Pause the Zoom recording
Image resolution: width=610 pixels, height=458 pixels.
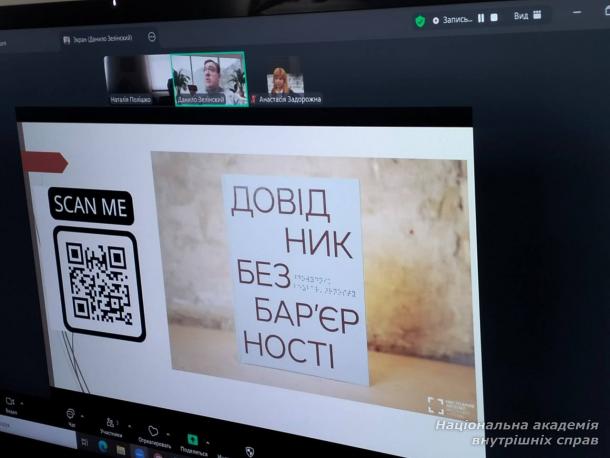coord(481,18)
